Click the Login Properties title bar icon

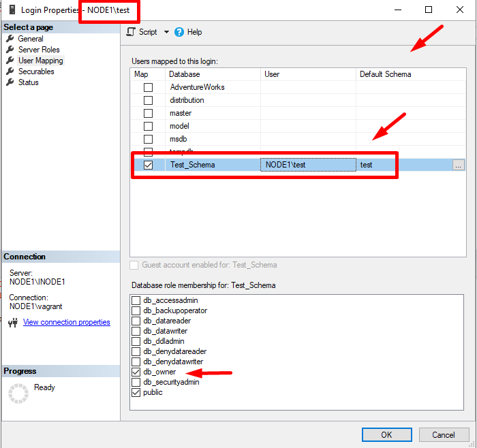pyautogui.click(x=12, y=10)
